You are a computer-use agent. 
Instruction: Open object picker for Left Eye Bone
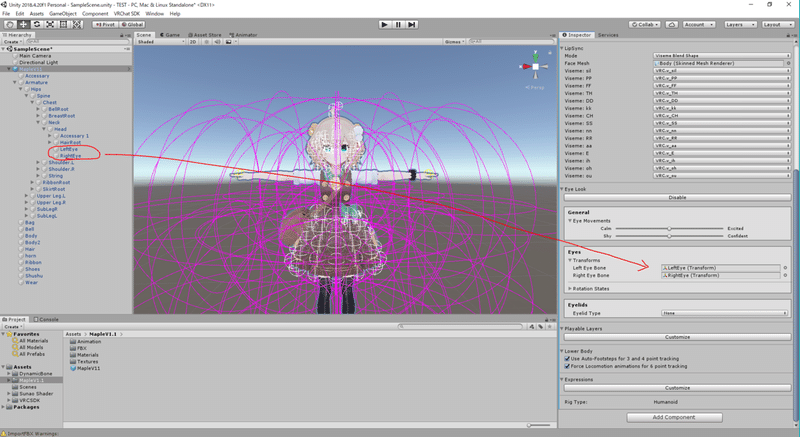pyautogui.click(x=785, y=268)
